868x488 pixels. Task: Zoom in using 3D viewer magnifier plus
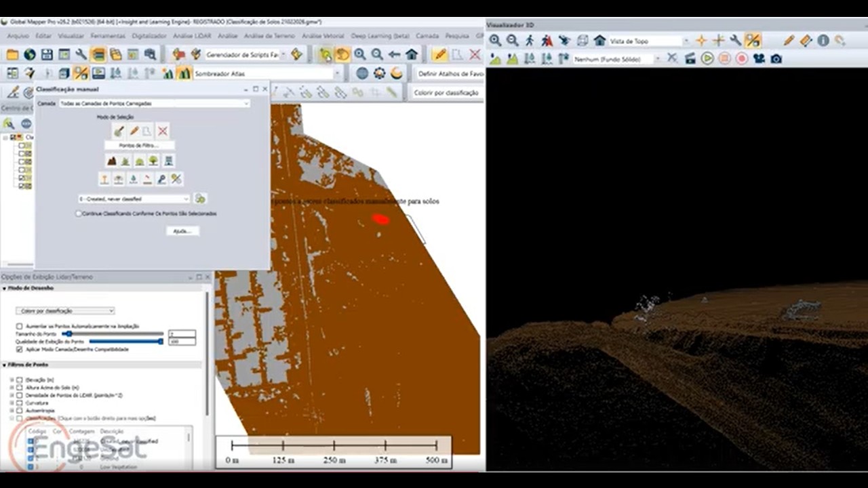tap(495, 41)
